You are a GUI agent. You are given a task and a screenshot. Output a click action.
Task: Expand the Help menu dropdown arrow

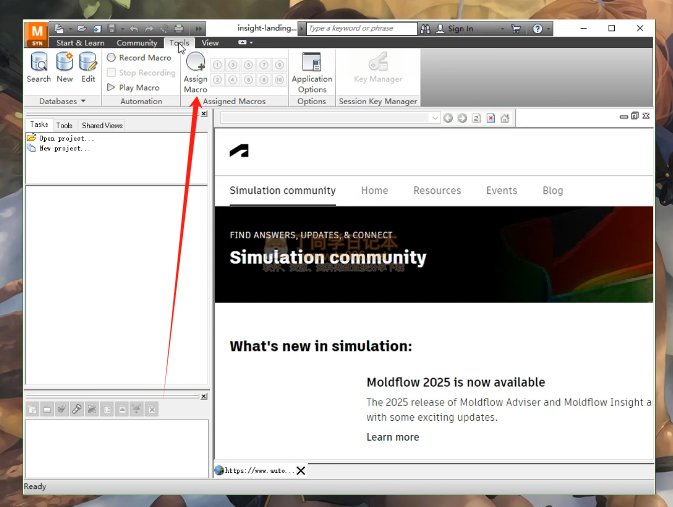[x=549, y=29]
